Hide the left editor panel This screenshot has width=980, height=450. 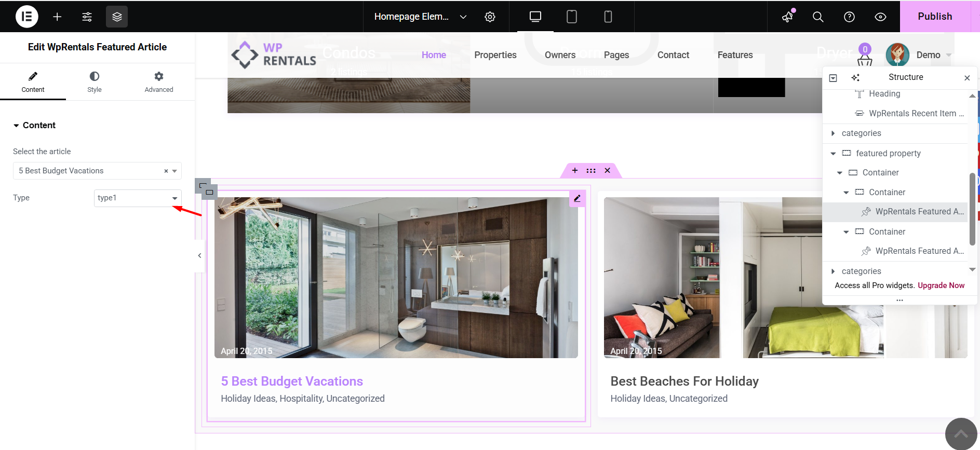199,255
